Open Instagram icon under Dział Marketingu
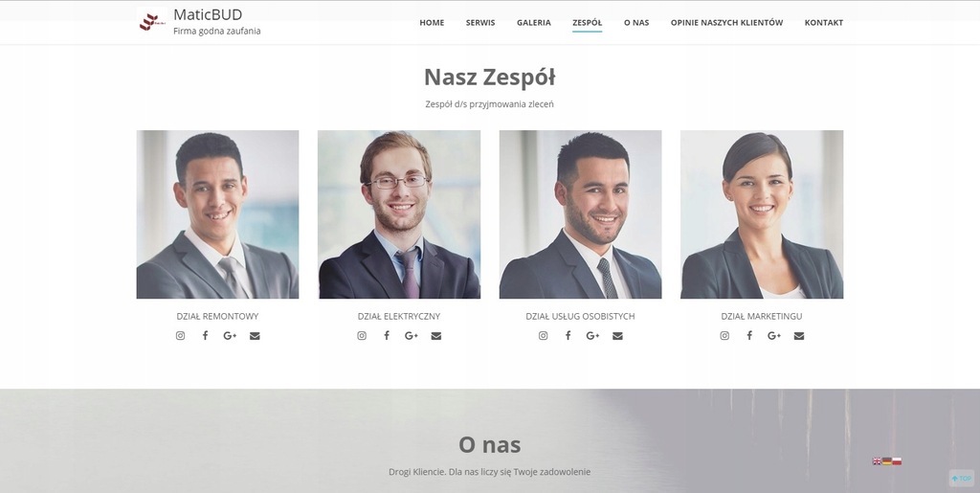The height and width of the screenshot is (493, 980). click(724, 336)
